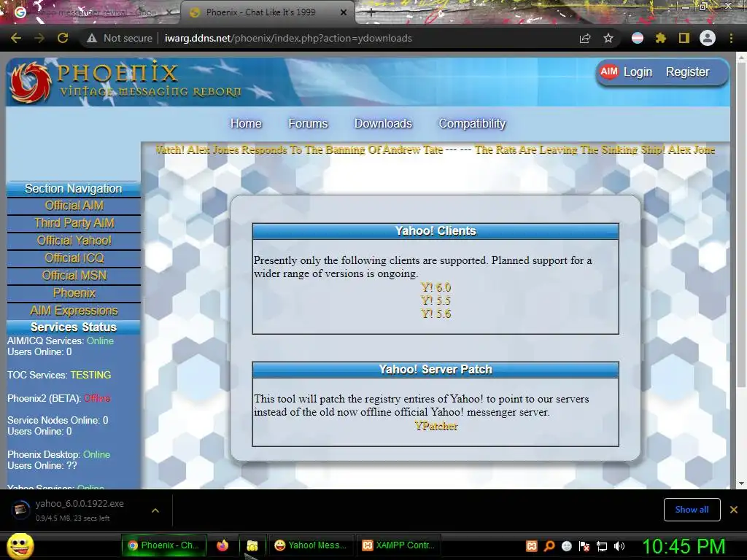
Task: Click the Phoenix Chrome taskbar button
Action: 164,545
